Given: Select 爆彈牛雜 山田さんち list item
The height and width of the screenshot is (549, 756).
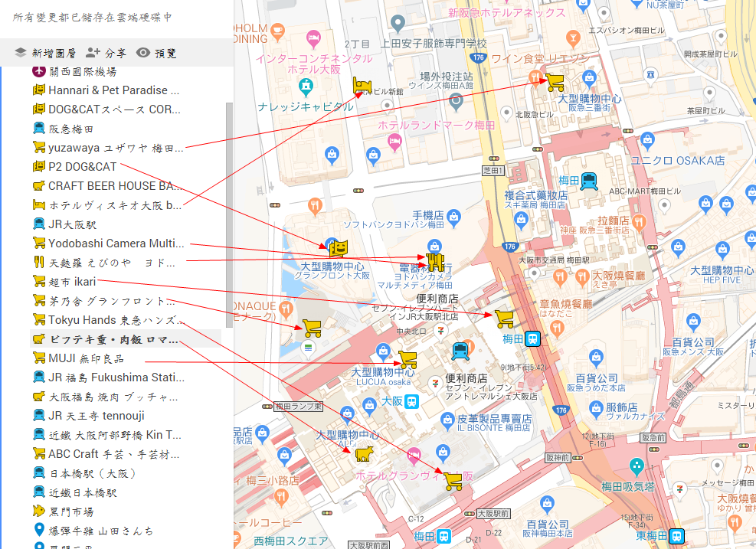Looking at the screenshot, I should (x=93, y=531).
